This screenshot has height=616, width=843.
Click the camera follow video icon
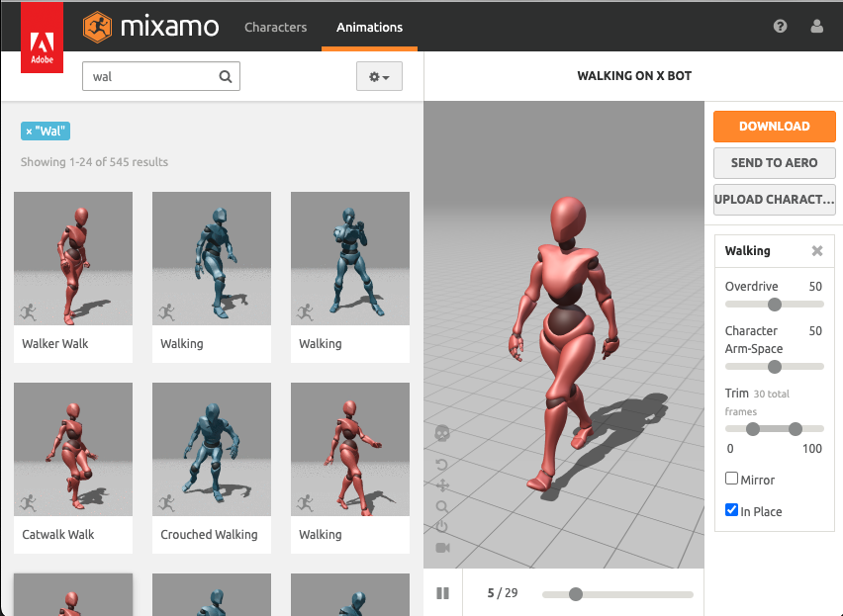[442, 548]
